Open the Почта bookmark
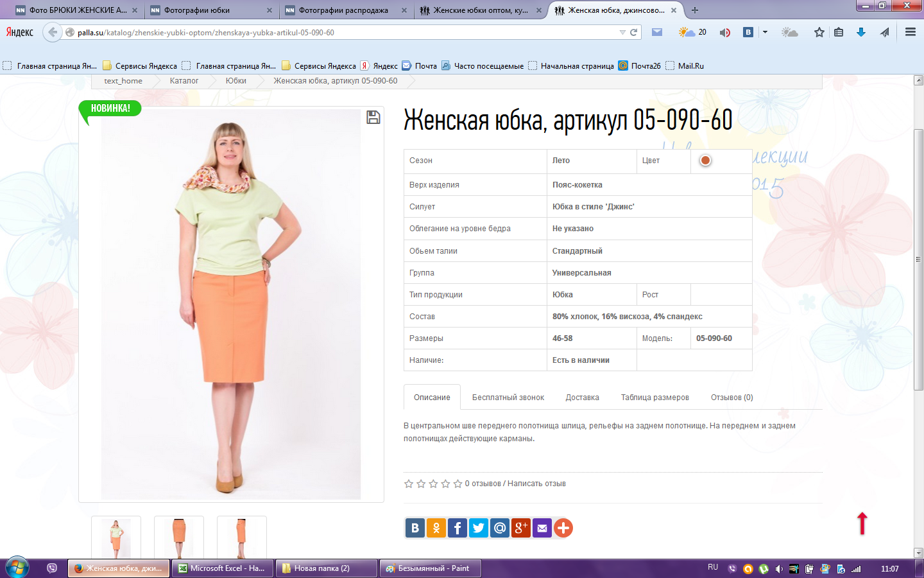The image size is (924, 578). pos(420,66)
